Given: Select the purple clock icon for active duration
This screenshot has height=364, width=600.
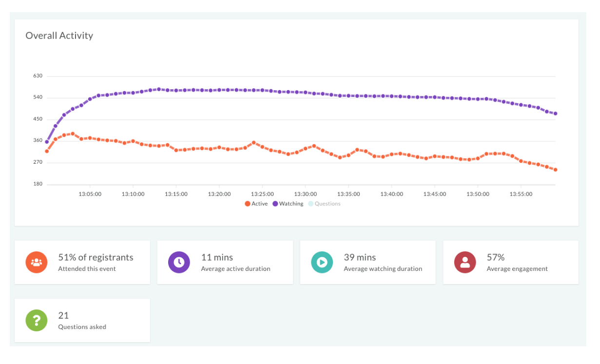Looking at the screenshot, I should point(179,262).
